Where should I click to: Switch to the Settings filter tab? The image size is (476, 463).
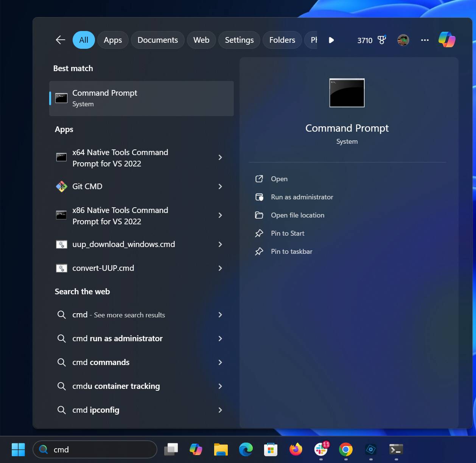[x=239, y=40]
